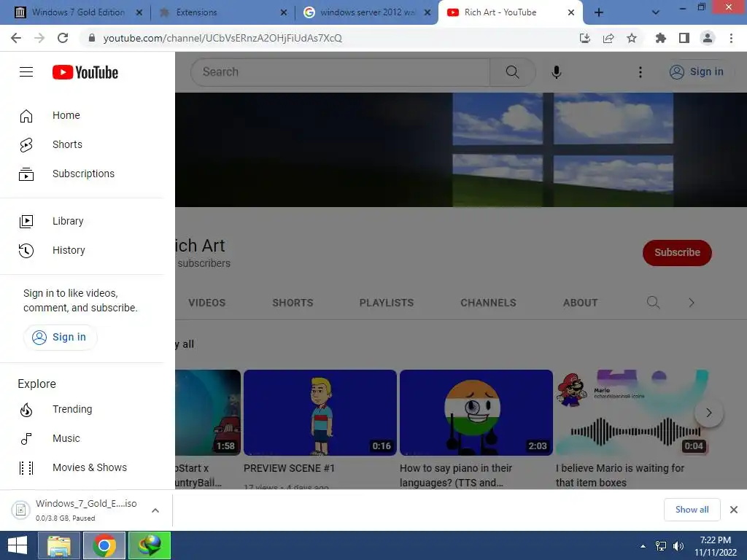747x560 pixels.
Task: Bookmark this page with star icon
Action: [632, 38]
